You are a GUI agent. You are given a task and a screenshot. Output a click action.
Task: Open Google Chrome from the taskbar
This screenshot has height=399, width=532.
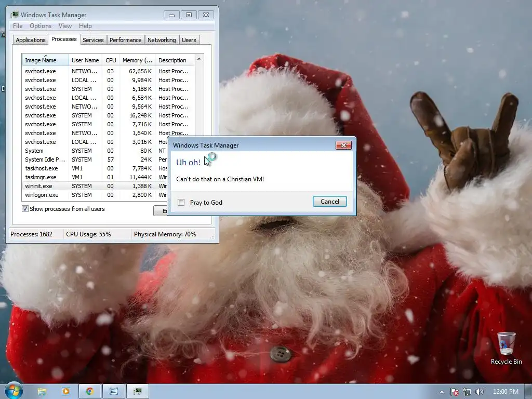89,392
